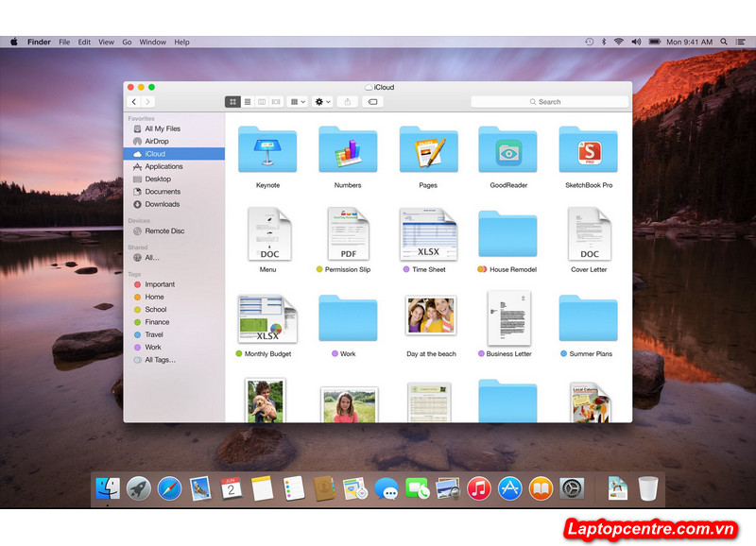Open the Help menu
Viewport: 756px width, 546px height.
(x=181, y=42)
